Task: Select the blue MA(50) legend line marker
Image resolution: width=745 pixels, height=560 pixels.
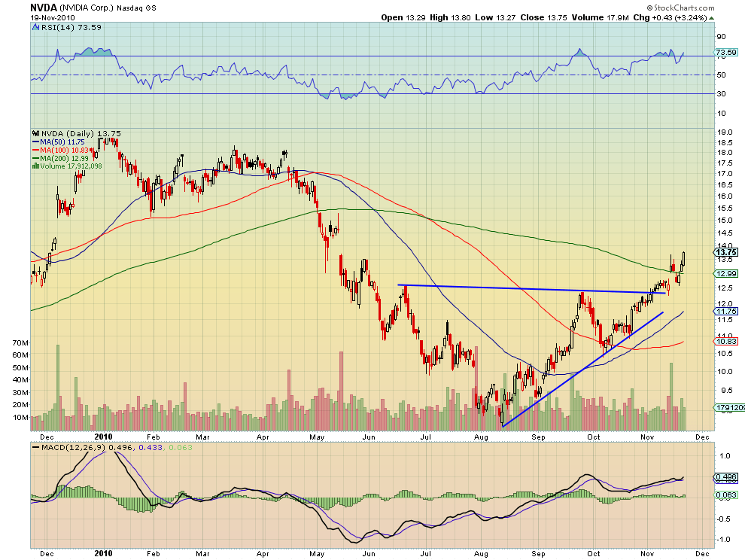Action: point(35,142)
